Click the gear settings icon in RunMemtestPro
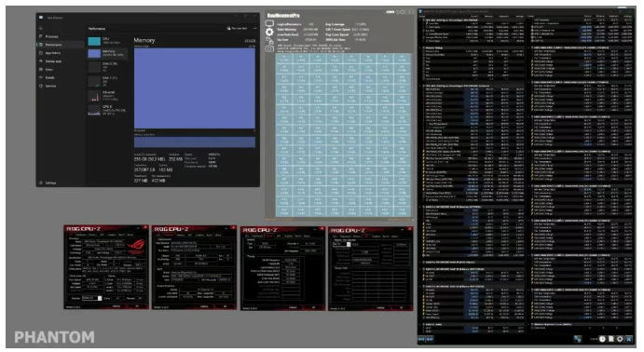The width and height of the screenshot is (644, 352). [269, 32]
